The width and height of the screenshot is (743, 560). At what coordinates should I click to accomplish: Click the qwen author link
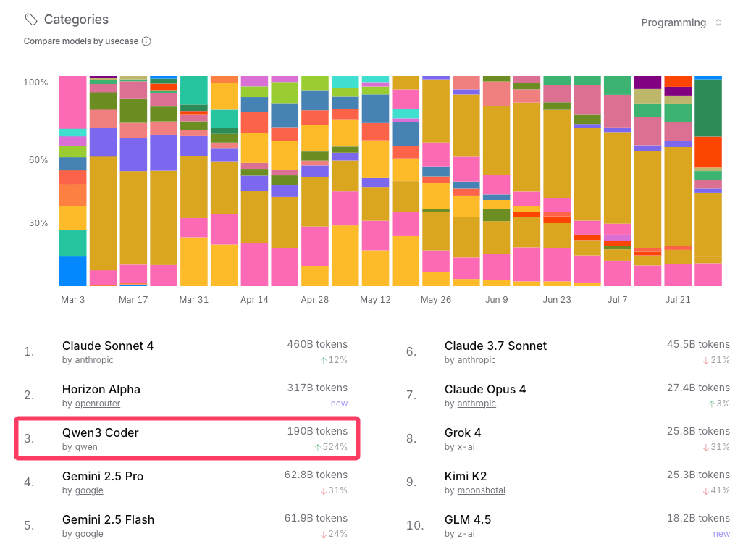click(x=86, y=447)
